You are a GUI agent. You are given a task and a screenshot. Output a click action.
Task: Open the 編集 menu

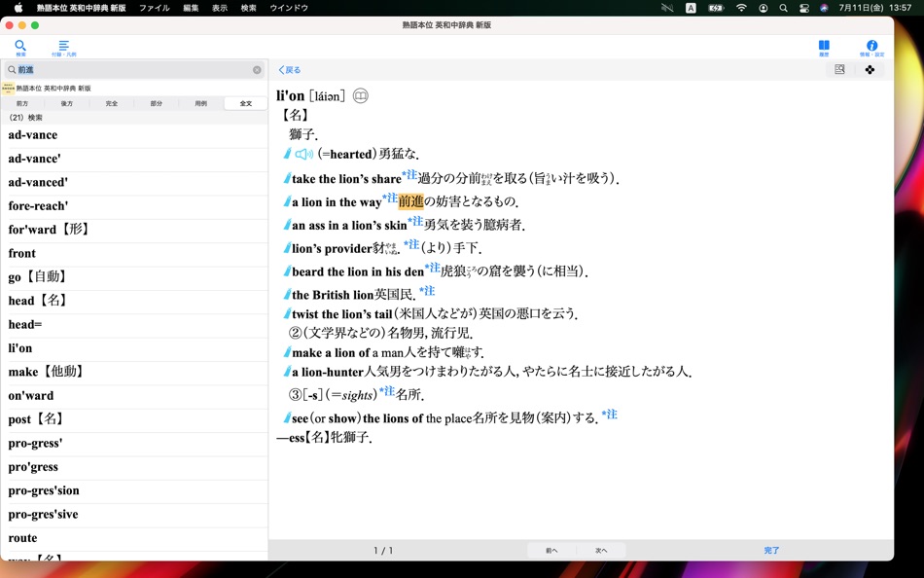click(x=191, y=8)
